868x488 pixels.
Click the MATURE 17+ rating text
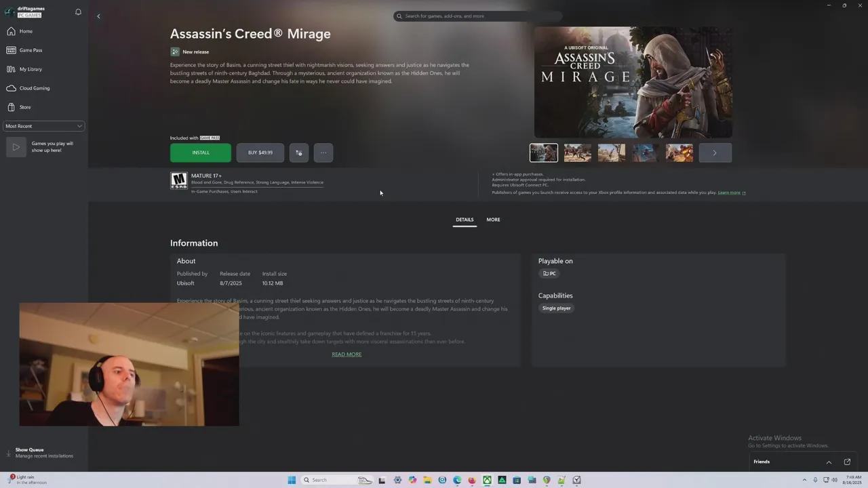(206, 176)
